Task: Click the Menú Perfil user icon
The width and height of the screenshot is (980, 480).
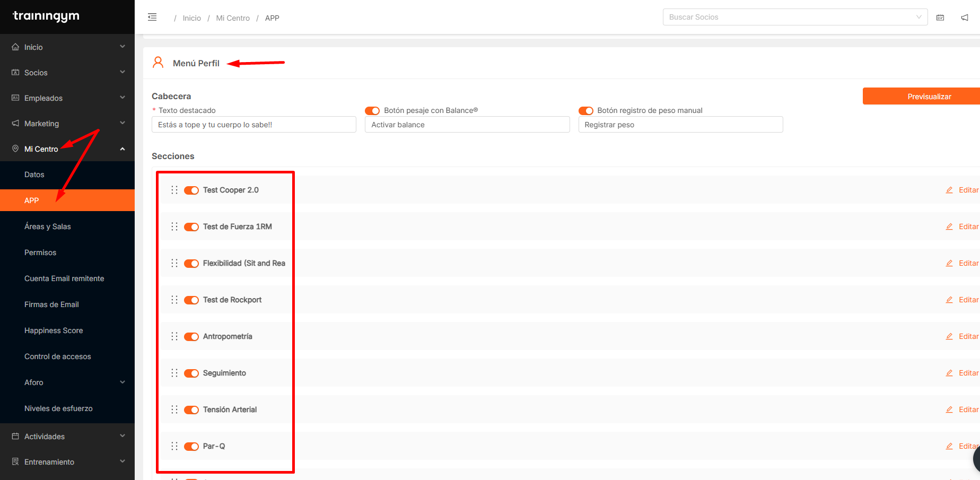Action: (158, 63)
